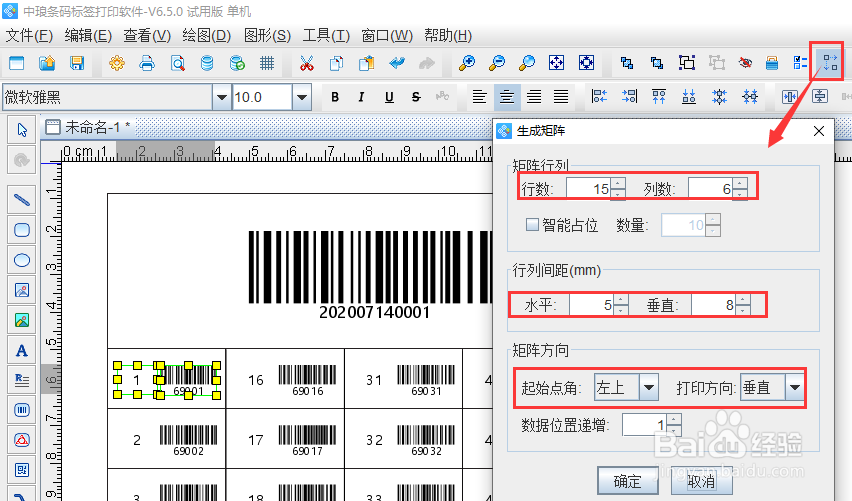Adjust the 行数 spinner arrows
Image resolution: width=852 pixels, height=501 pixels.
[x=618, y=189]
